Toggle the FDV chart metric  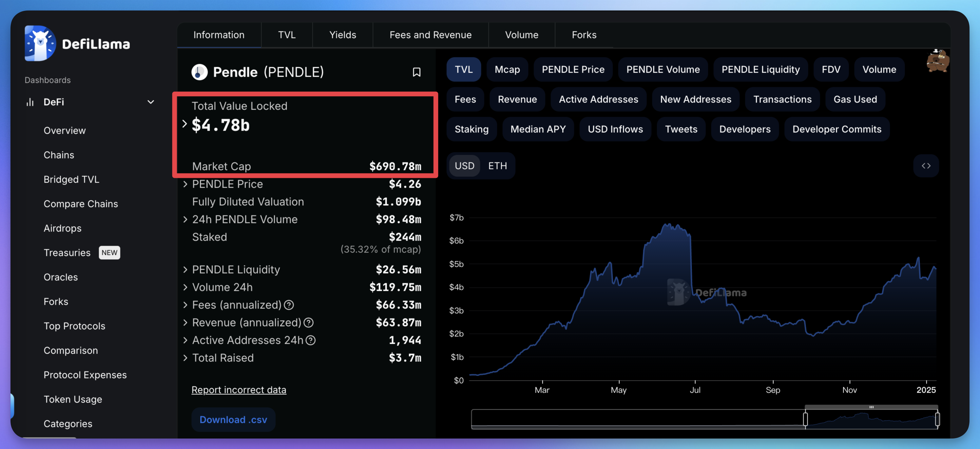(831, 70)
